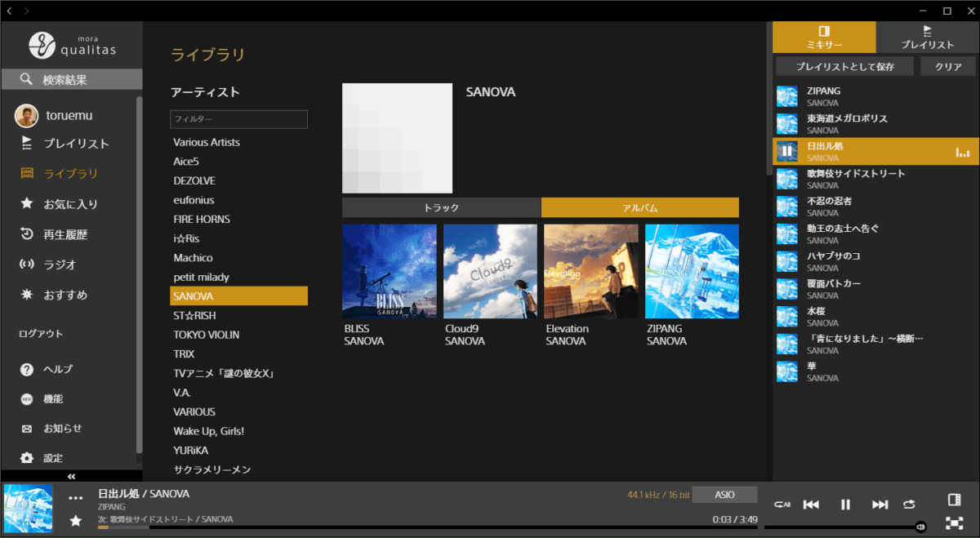Play 水桜 in the queue

click(875, 317)
